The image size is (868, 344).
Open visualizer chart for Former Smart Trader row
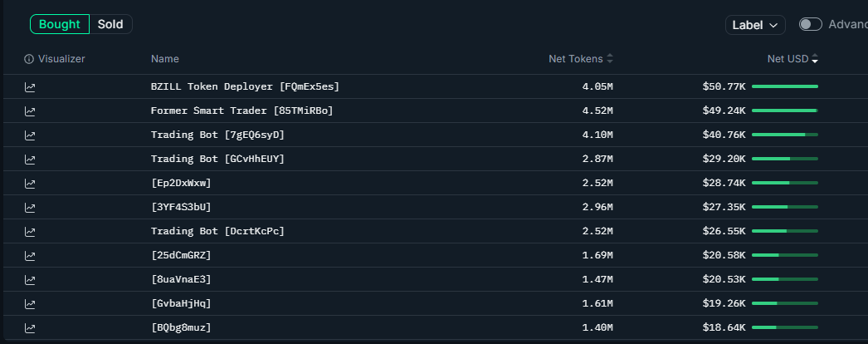click(x=30, y=111)
